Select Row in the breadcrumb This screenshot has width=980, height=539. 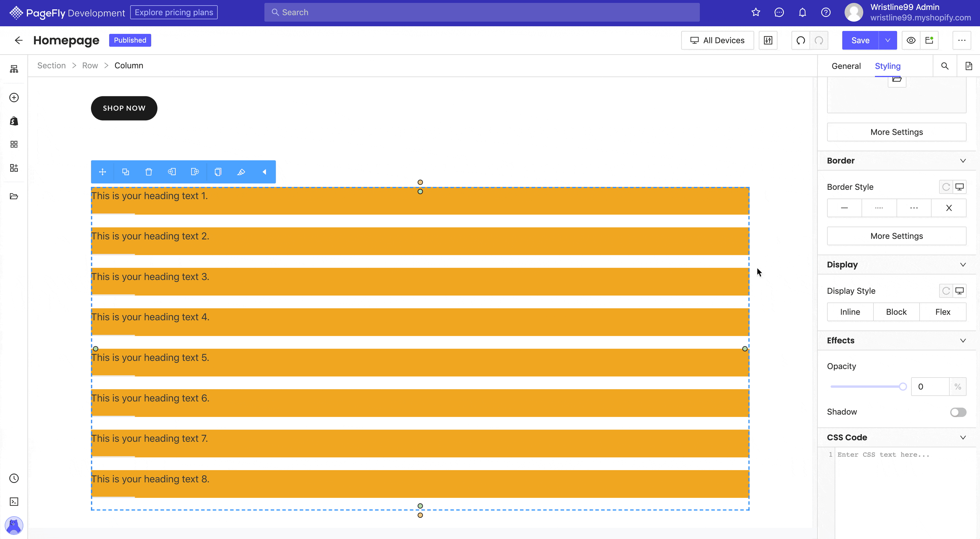click(x=90, y=65)
